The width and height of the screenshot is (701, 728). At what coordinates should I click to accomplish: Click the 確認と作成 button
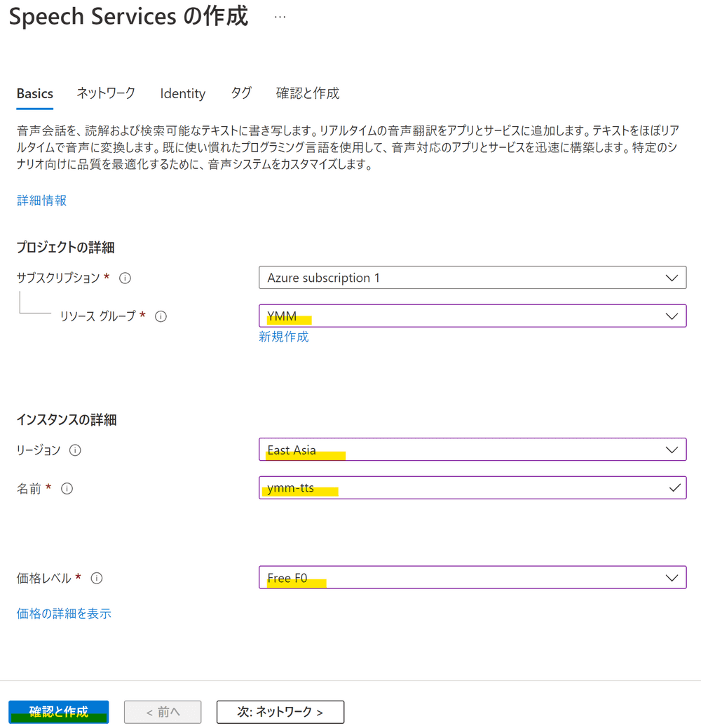58,712
